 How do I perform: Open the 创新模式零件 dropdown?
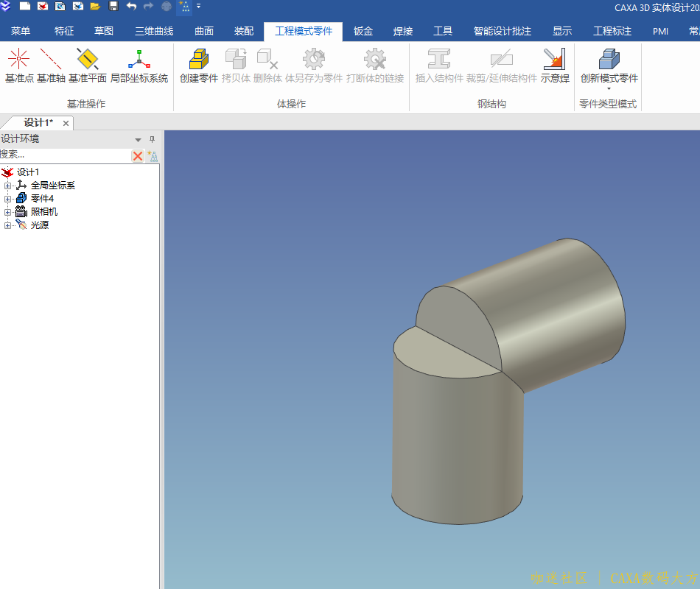pos(609,88)
